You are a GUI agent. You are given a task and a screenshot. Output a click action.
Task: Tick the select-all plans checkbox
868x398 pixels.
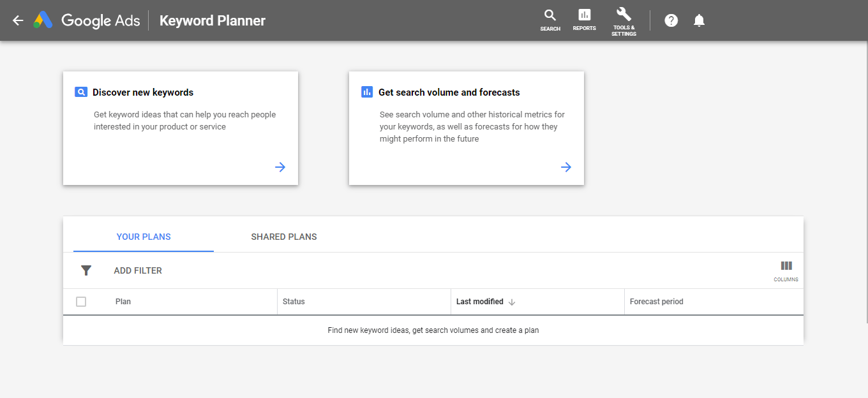(x=81, y=302)
